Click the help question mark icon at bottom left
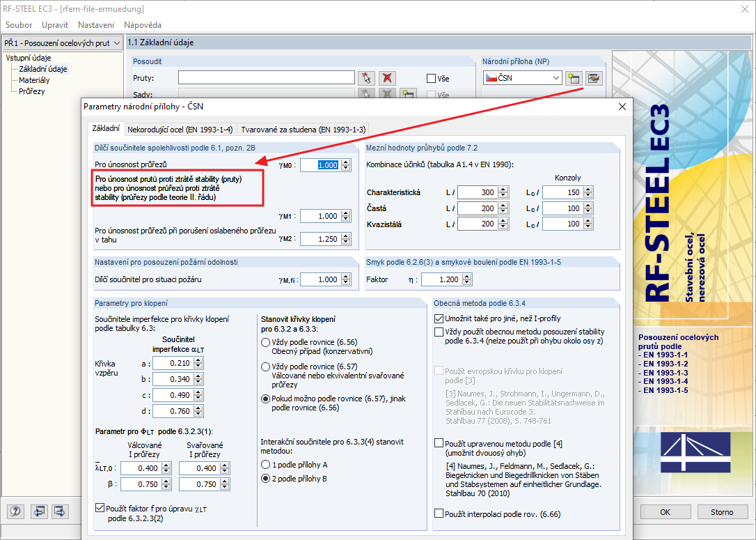756x540 pixels. click(x=15, y=511)
